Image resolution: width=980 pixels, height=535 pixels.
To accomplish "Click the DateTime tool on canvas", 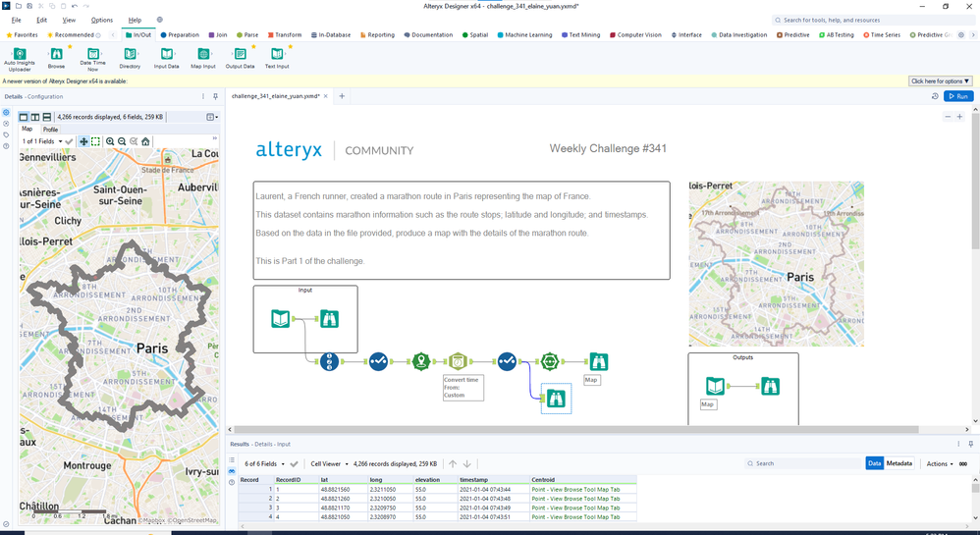I will click(459, 361).
